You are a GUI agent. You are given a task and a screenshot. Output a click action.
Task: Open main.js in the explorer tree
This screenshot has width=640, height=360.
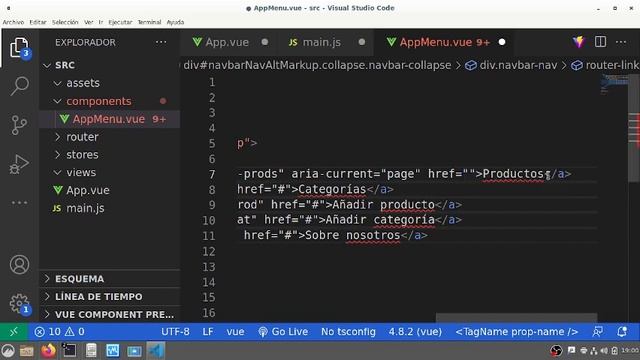pos(109,208)
